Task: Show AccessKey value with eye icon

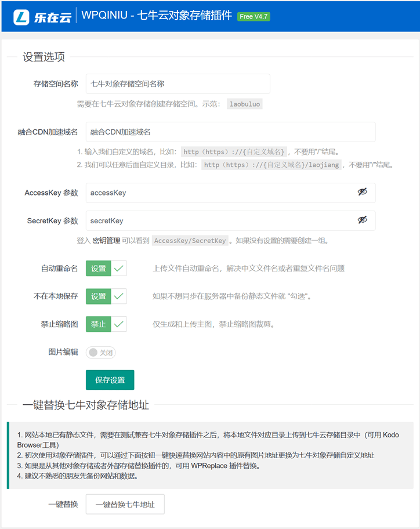Action: click(363, 192)
